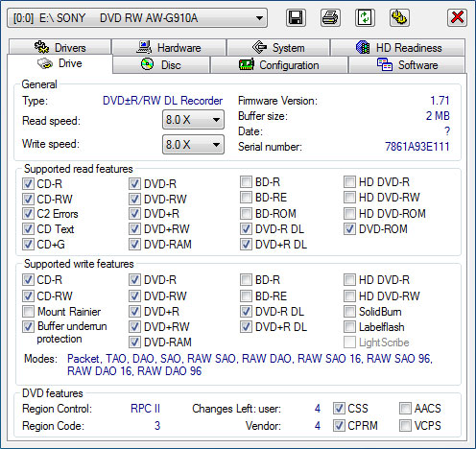Toggle the Labelflash checkbox
The image size is (476, 449).
[x=349, y=327]
